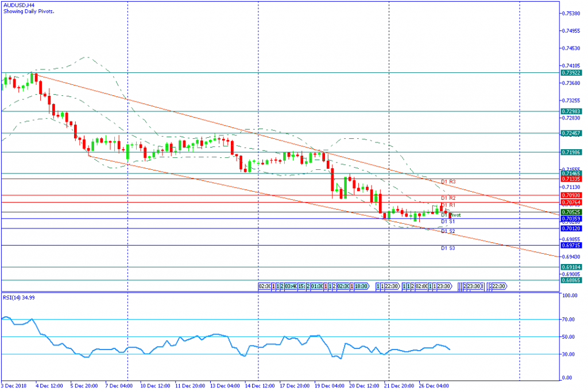Select the blue 0.69715 price tag
Image resolution: width=588 pixels, height=392 pixels.
(x=571, y=245)
